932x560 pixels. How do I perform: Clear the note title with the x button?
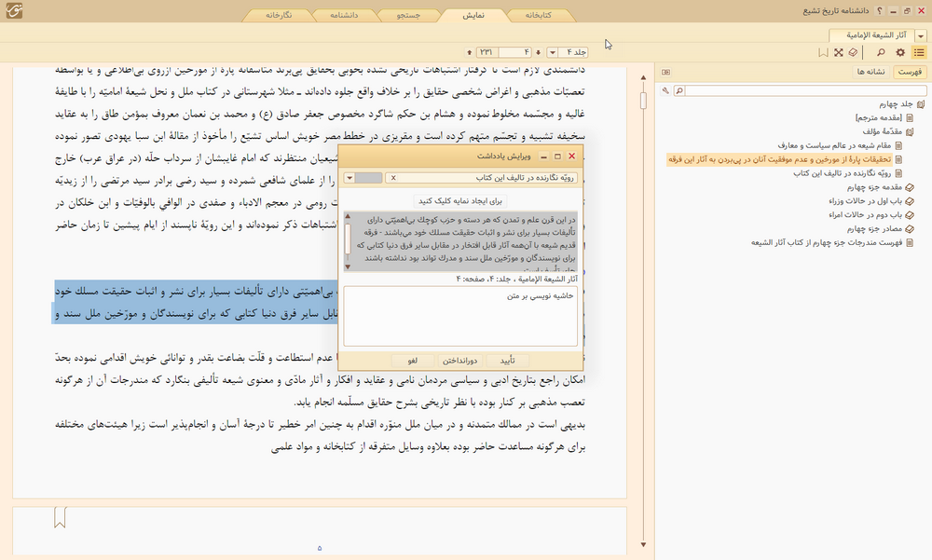(393, 178)
